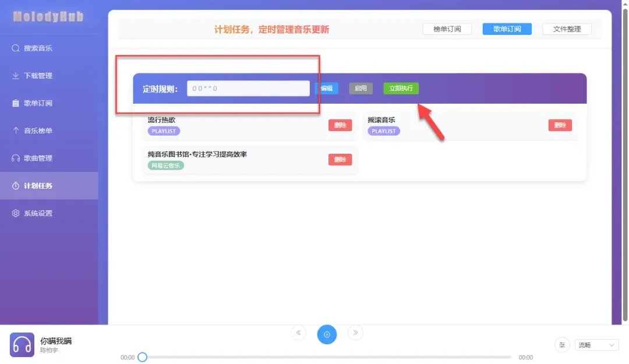Click the headphone album cover thumbnail
Image resolution: width=629 pixels, height=364 pixels.
[x=22, y=345]
